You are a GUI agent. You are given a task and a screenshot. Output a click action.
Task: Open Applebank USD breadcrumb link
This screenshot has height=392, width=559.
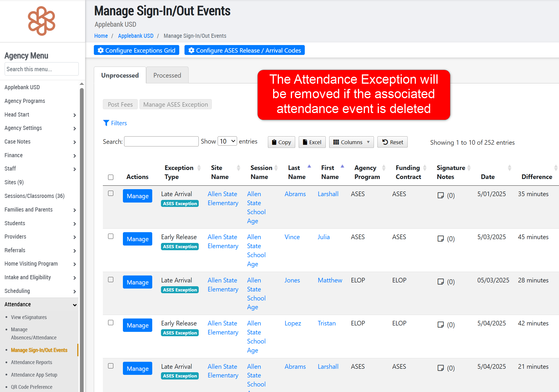(x=135, y=36)
